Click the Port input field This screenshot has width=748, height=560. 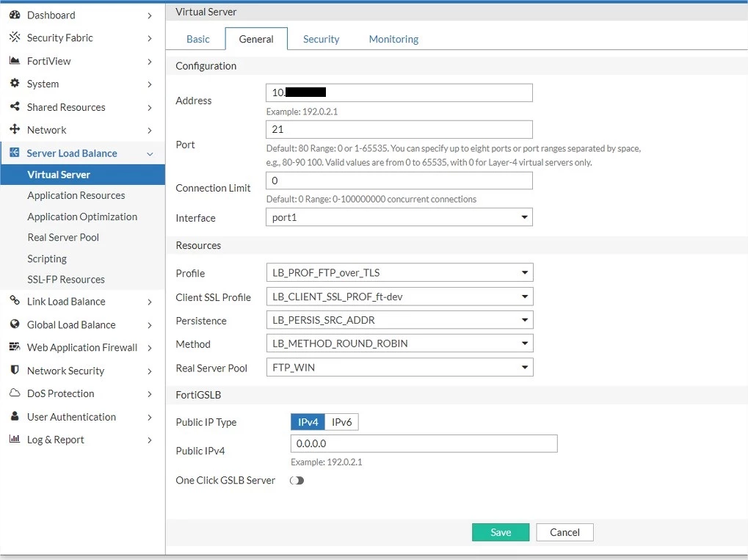tap(399, 129)
